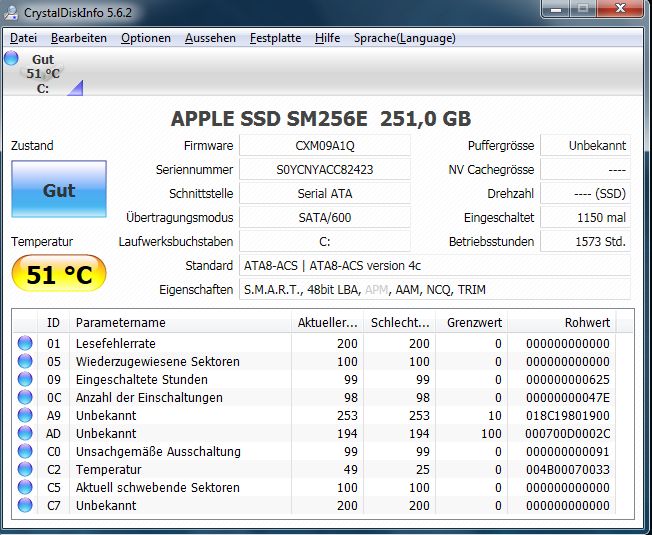Click the Firmware field CXM09A1Q
This screenshot has height=535, width=652.
point(325,145)
